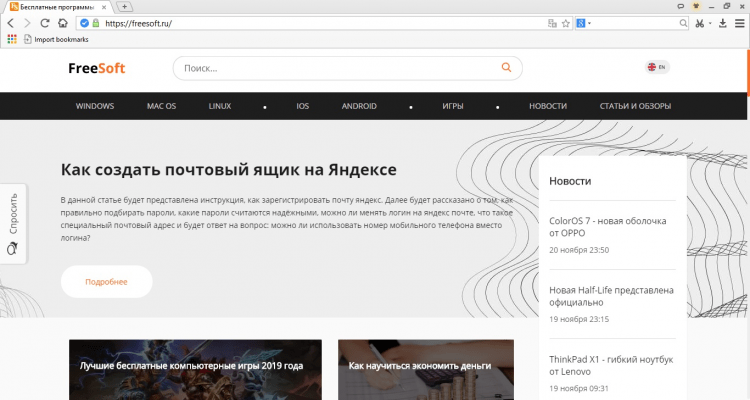Open the WINDOWS menu item
Image resolution: width=750 pixels, height=400 pixels.
click(x=95, y=106)
